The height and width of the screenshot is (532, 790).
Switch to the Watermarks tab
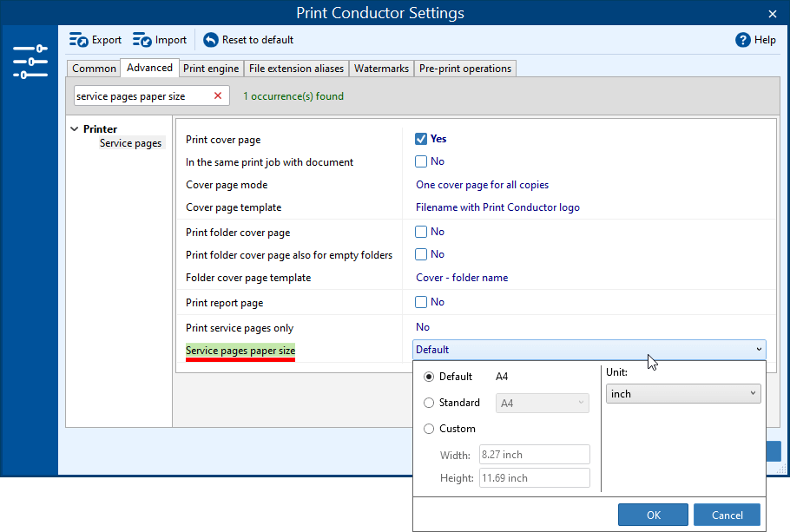tap(381, 69)
